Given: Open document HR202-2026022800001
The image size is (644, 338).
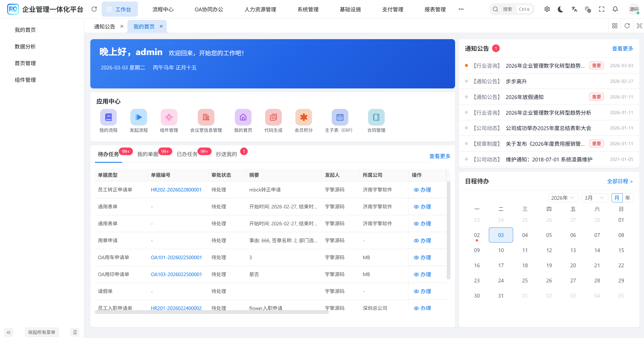Looking at the screenshot, I should [x=176, y=189].
